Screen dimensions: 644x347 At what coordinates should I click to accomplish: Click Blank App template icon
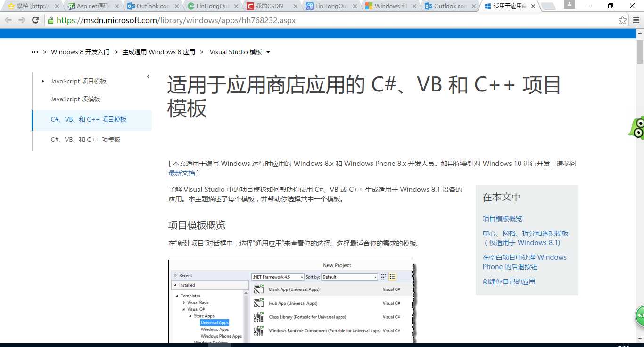click(x=259, y=289)
